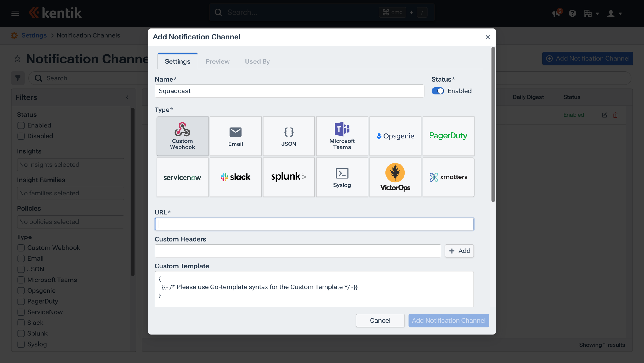Edit the existing channel with pencil icon

coord(604,115)
